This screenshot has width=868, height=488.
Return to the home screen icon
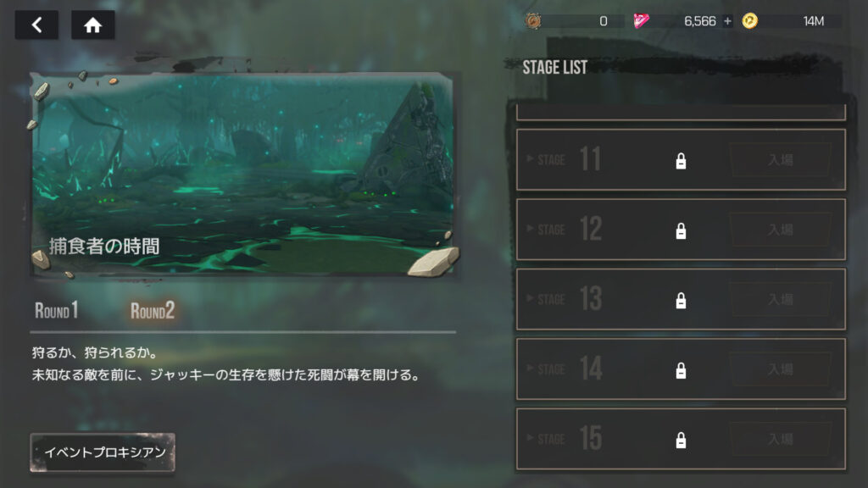[93, 25]
